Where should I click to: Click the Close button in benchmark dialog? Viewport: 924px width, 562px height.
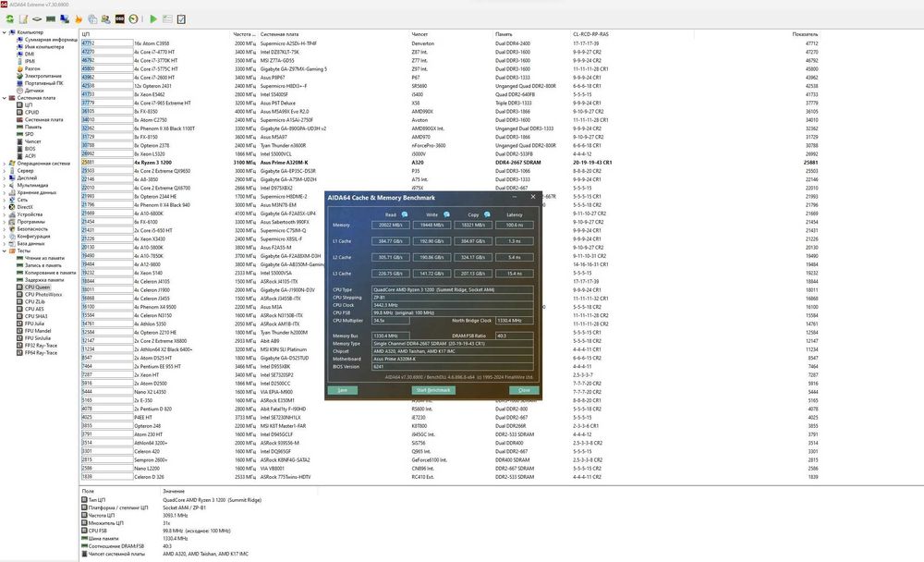point(524,390)
